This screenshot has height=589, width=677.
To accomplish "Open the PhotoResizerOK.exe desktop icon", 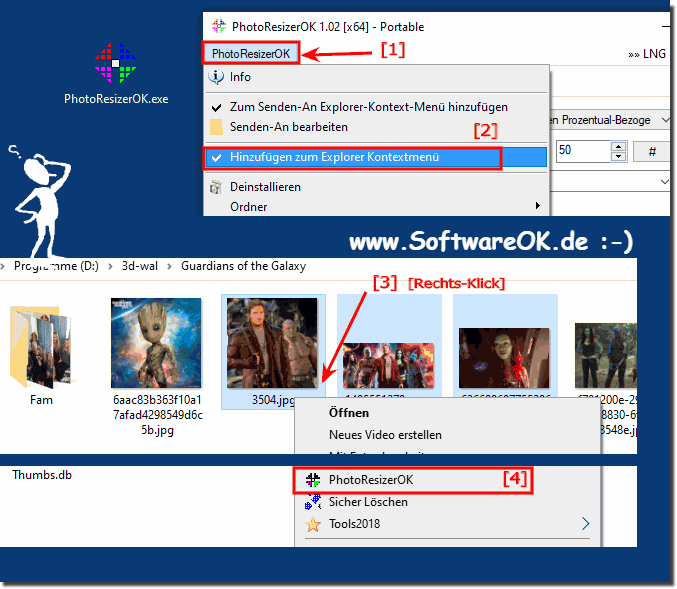I will 115,74.
